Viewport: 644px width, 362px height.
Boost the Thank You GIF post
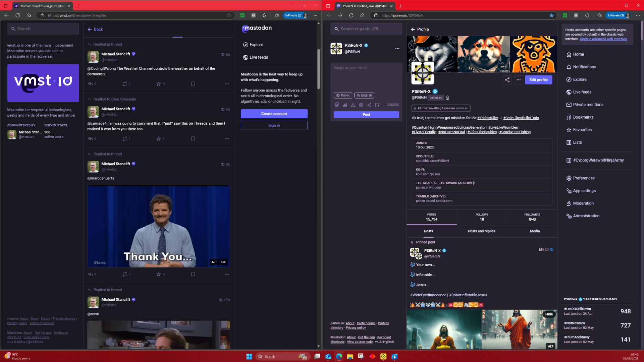(125, 275)
